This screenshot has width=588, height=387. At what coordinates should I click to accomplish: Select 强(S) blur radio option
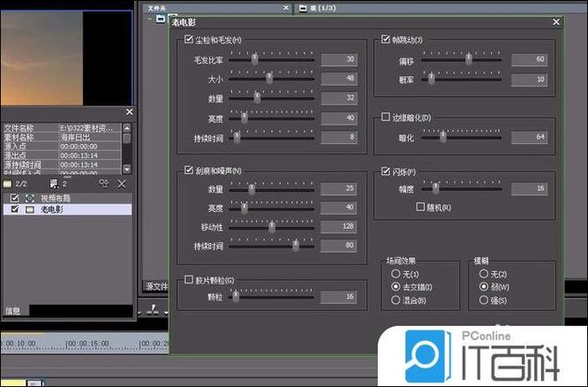484,300
